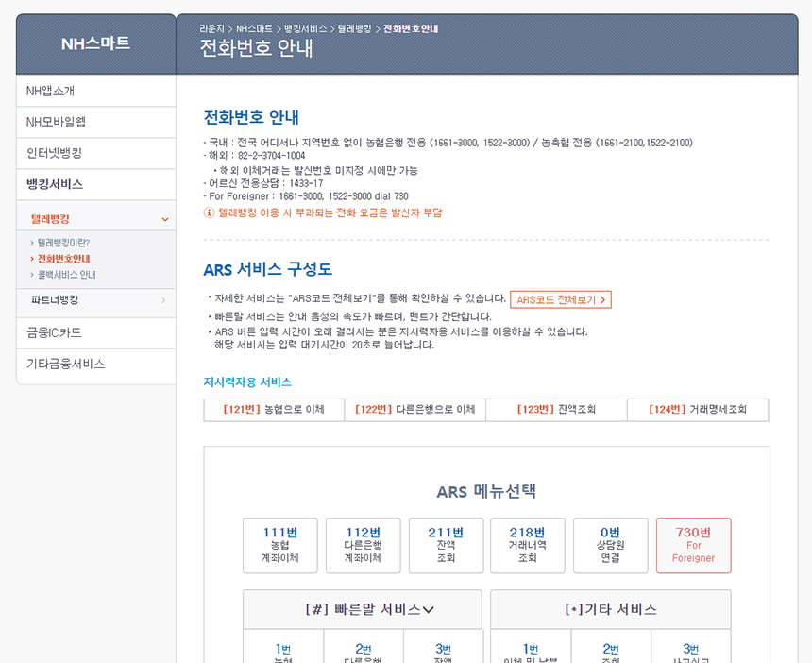
Task: Click NH스마트 in the breadcrumb
Action: (254, 29)
